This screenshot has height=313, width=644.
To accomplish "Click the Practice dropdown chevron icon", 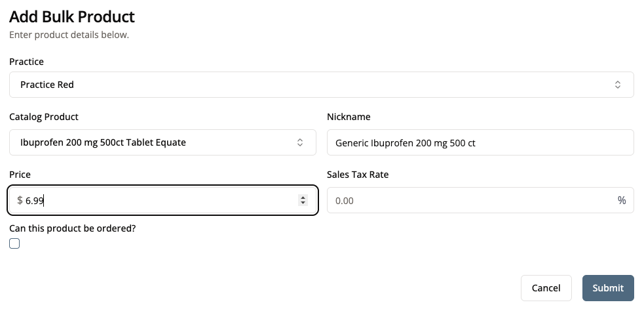I will click(617, 85).
